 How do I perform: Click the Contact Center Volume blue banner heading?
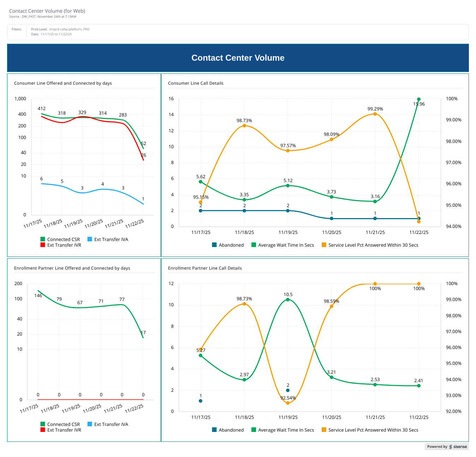pos(238,58)
